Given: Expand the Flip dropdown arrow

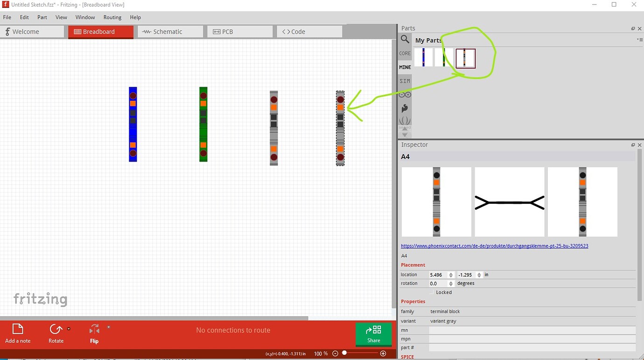Looking at the screenshot, I should tap(109, 327).
